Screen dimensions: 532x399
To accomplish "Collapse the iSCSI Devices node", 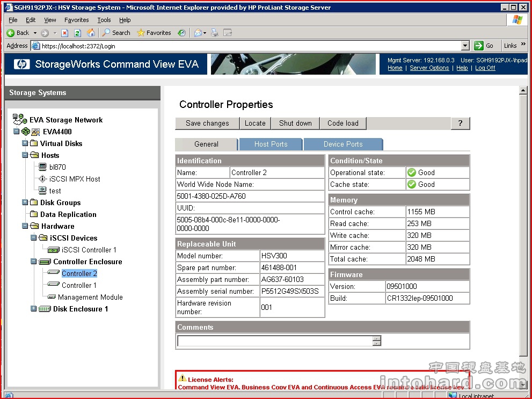I will (33, 238).
